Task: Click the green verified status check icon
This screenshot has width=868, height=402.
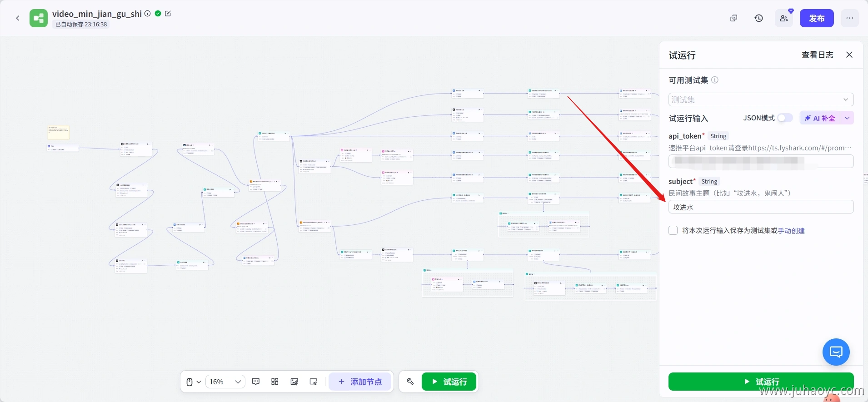Action: [158, 14]
